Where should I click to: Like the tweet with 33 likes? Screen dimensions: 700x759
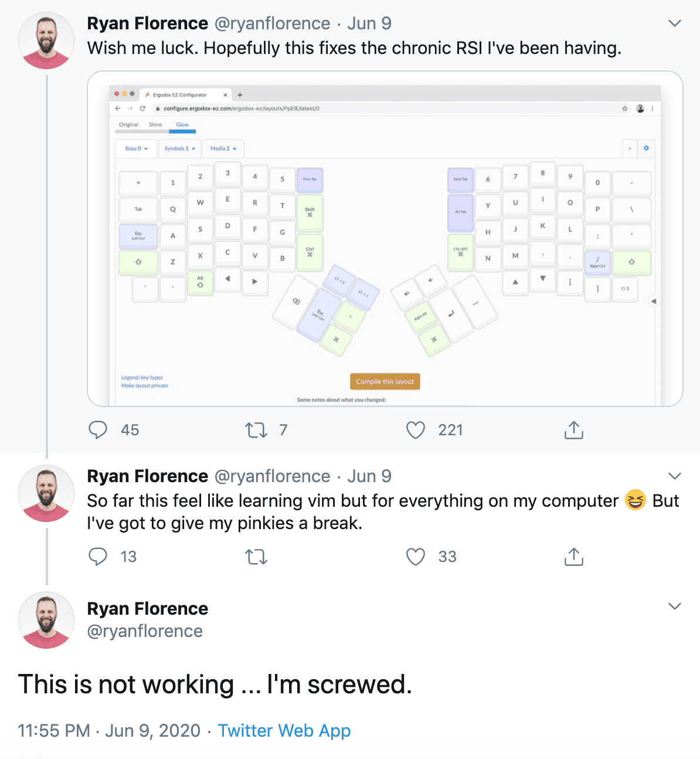pos(416,557)
